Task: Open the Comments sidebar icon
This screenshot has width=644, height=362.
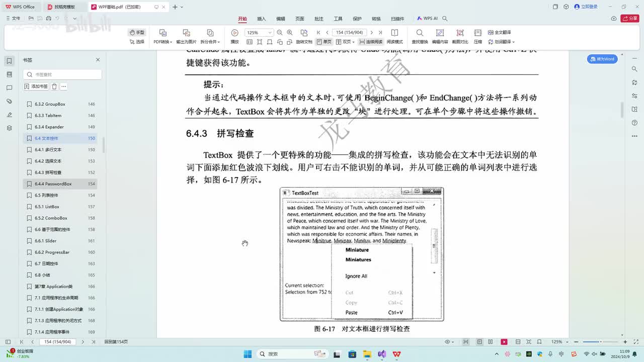Action: click(x=9, y=88)
